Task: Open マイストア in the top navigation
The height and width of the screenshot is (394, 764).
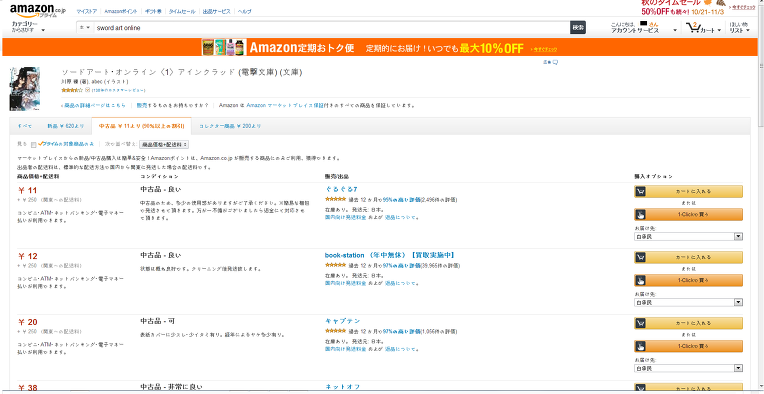Action: coord(87,11)
